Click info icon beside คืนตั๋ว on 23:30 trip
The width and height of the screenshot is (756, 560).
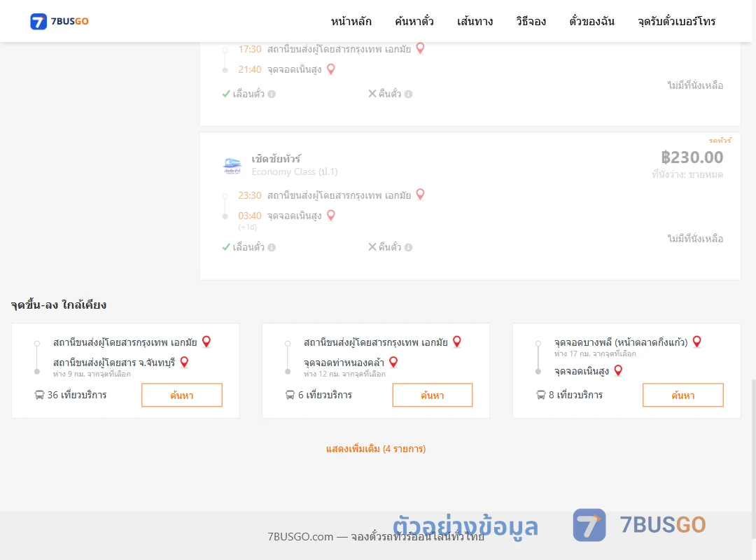(408, 247)
